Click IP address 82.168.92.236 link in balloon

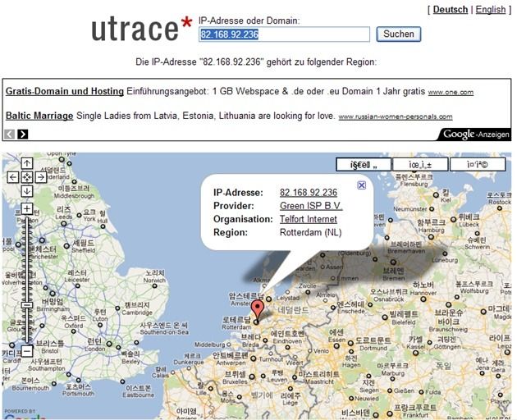coord(309,193)
